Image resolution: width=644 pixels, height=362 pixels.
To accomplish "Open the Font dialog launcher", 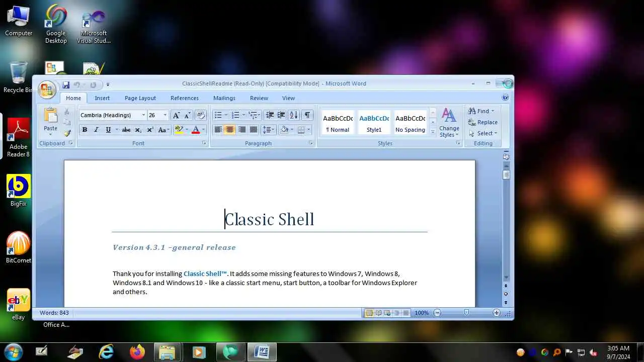I will pos(204,143).
